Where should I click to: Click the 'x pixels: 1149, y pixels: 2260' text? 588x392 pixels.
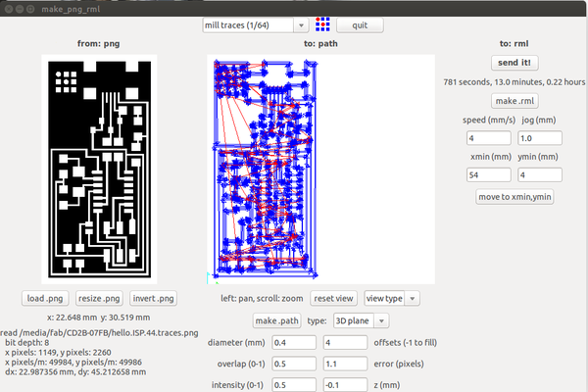click(x=58, y=352)
